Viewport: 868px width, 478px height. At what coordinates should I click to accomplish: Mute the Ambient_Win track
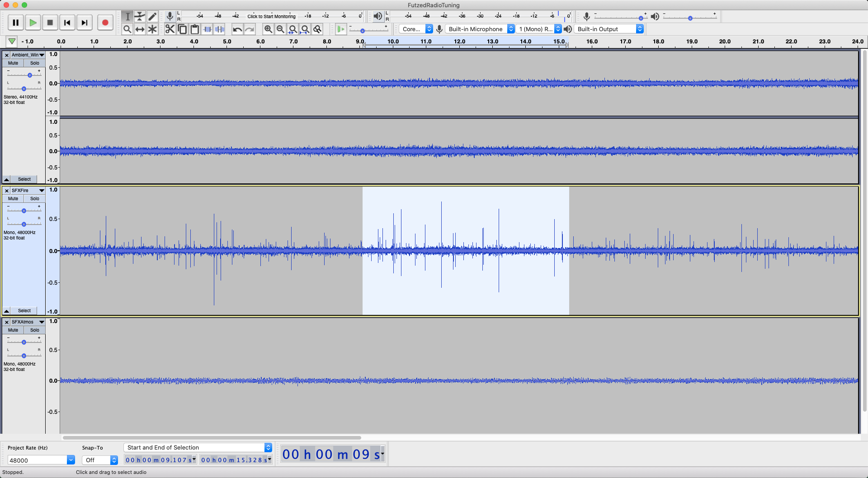click(x=13, y=63)
